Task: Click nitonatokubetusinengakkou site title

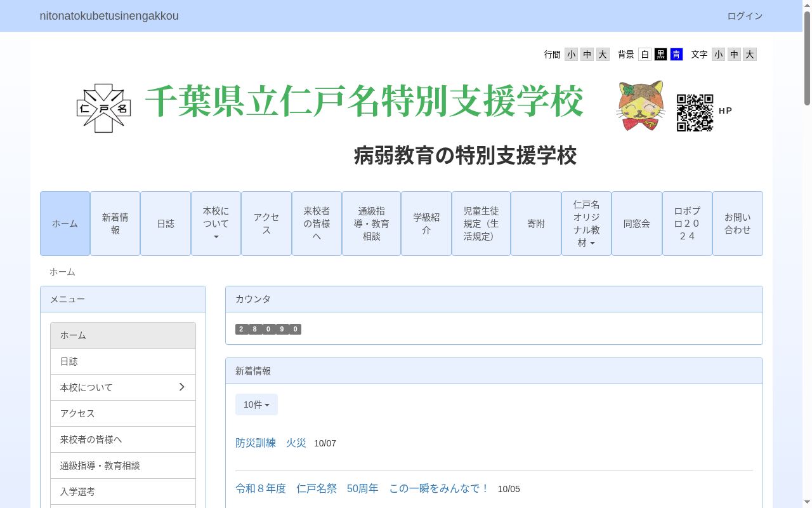Action: pos(109,16)
